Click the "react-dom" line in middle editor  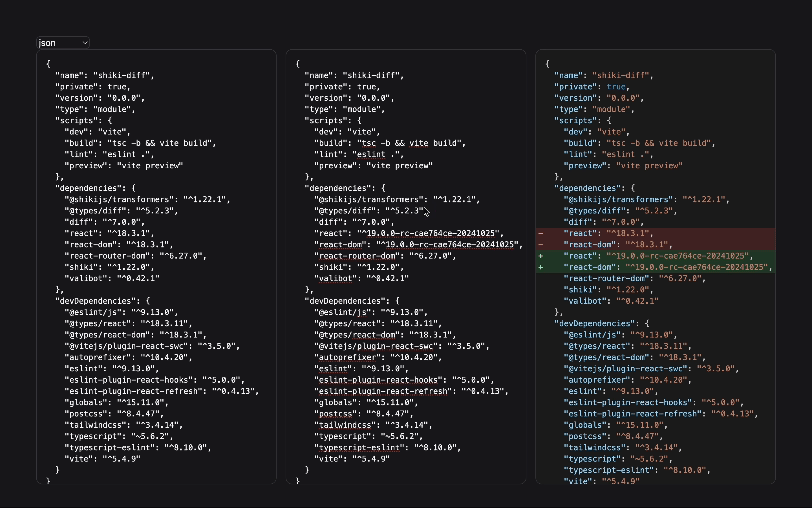click(418, 245)
